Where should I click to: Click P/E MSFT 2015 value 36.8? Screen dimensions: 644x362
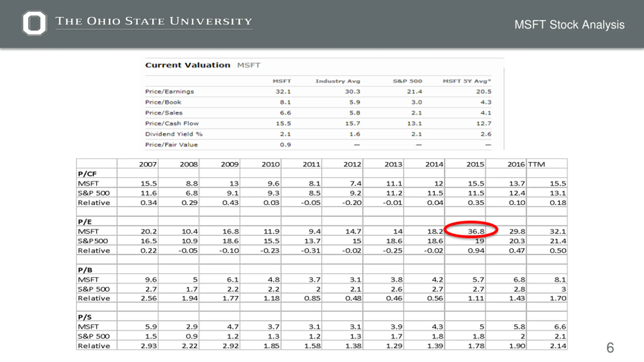(x=476, y=232)
